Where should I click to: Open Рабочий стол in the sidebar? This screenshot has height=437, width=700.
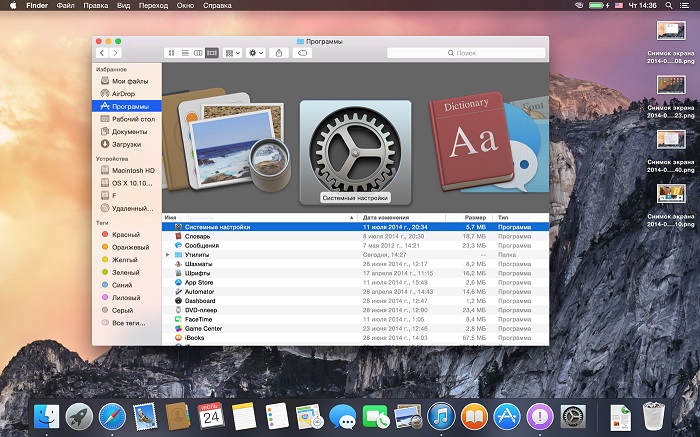127,119
